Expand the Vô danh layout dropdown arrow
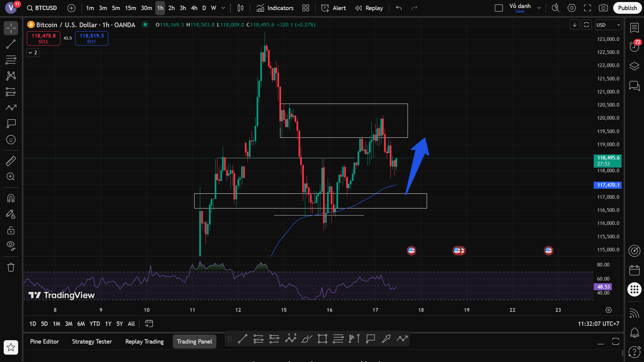Viewport: 644px width, 362px height. pyautogui.click(x=539, y=8)
